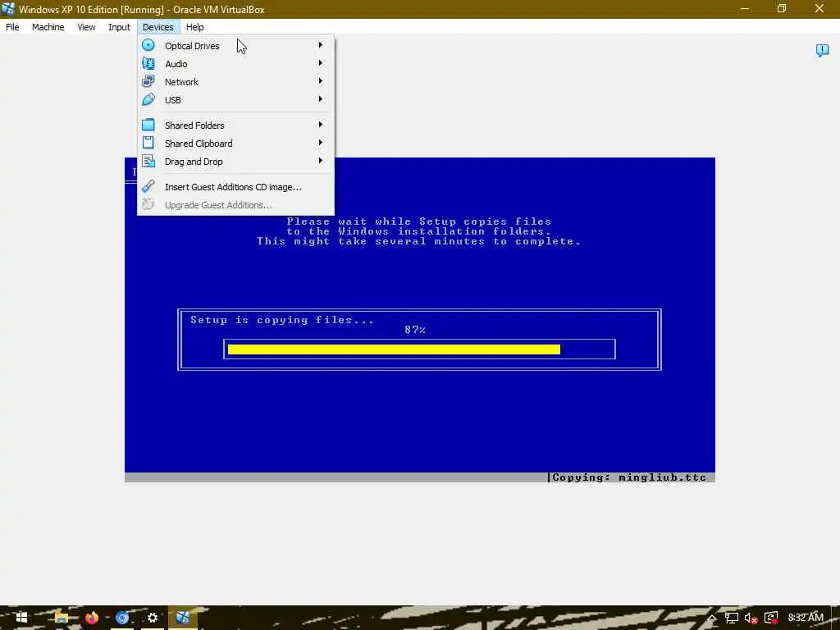This screenshot has width=840, height=630.
Task: Click the Drag and Drop icon
Action: tap(148, 162)
